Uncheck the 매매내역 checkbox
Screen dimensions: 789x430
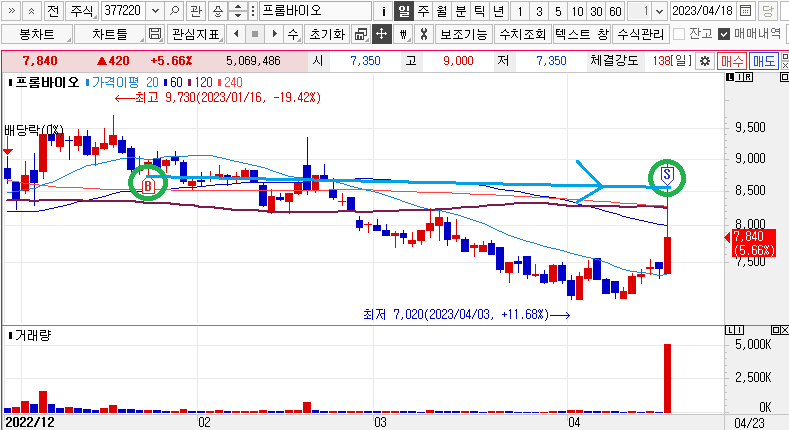pos(724,34)
